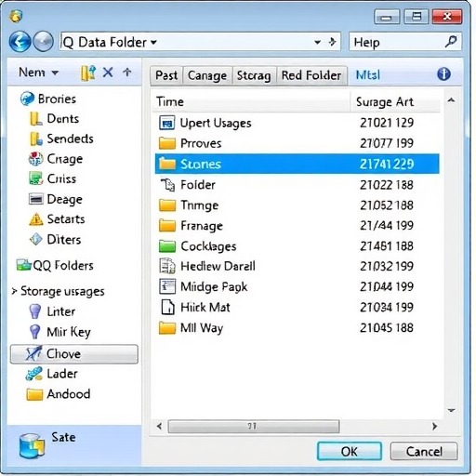Switch to the Red Folder tab
The height and width of the screenshot is (476, 476).
coord(311,75)
